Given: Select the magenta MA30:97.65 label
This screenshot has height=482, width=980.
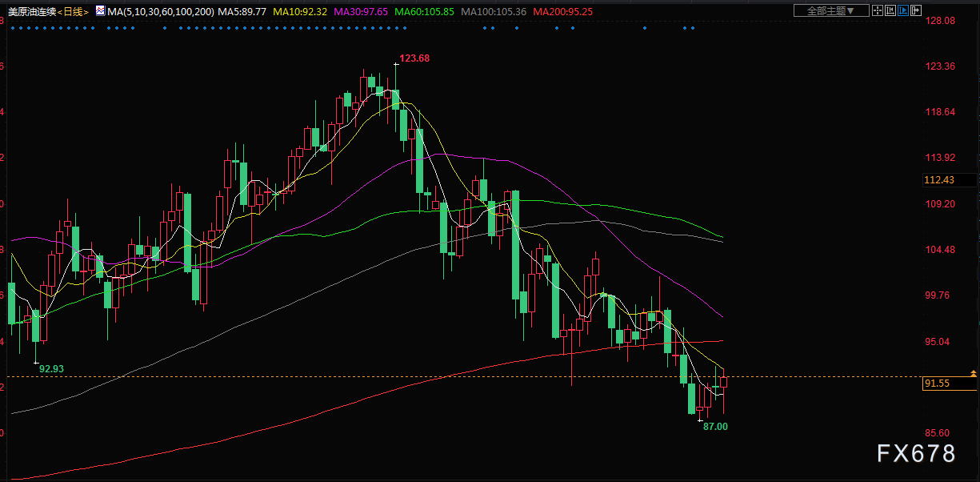Looking at the screenshot, I should (360, 12).
